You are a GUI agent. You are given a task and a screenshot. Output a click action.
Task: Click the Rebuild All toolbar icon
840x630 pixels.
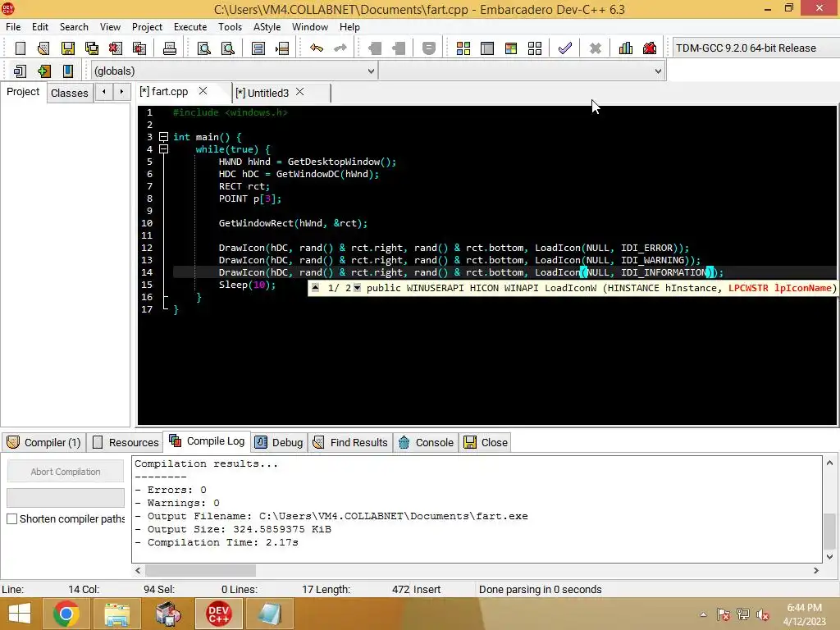tap(535, 48)
